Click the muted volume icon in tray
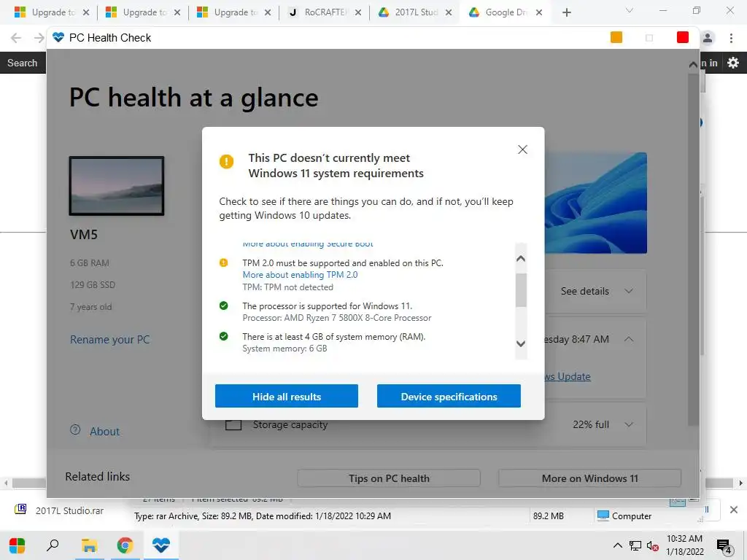Viewport: 747px width, 560px height. click(653, 545)
